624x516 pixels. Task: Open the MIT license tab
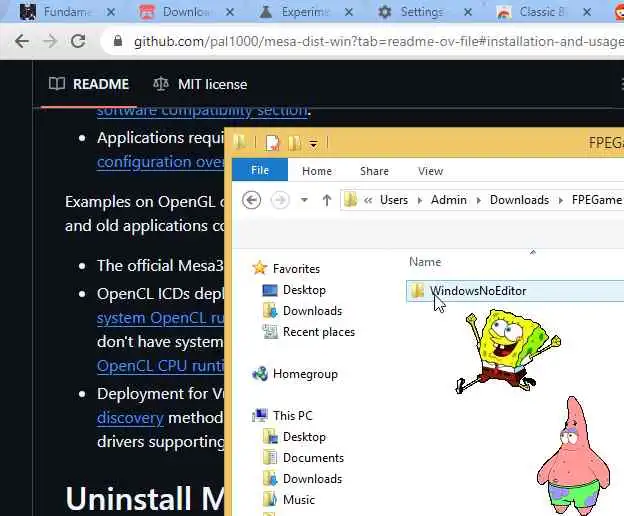[x=200, y=84]
